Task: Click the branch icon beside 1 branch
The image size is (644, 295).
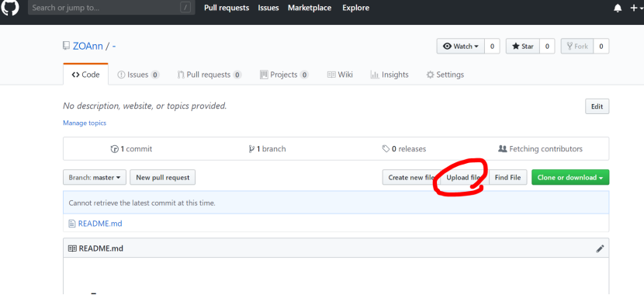Action: [x=251, y=149]
